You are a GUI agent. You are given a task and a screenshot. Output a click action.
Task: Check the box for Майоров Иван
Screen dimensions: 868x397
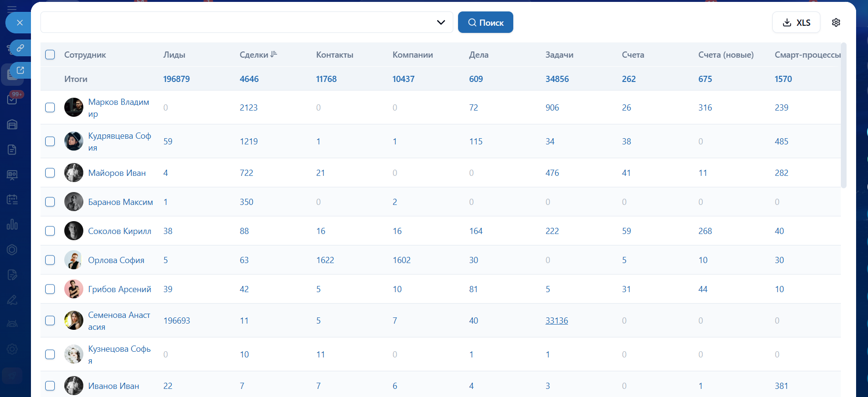coord(50,173)
